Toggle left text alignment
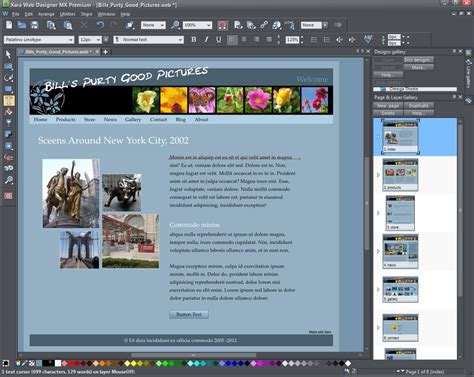This screenshot has width=474, height=377. click(x=232, y=40)
